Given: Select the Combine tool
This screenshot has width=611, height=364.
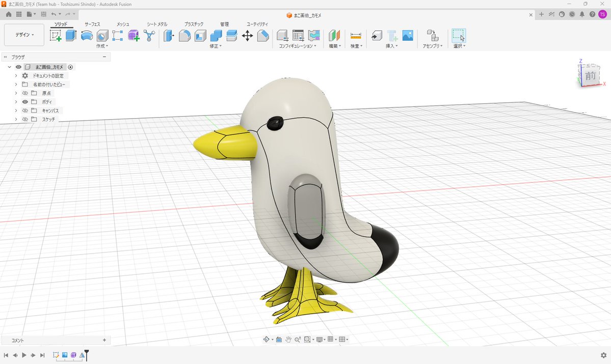Looking at the screenshot, I should coord(216,36).
